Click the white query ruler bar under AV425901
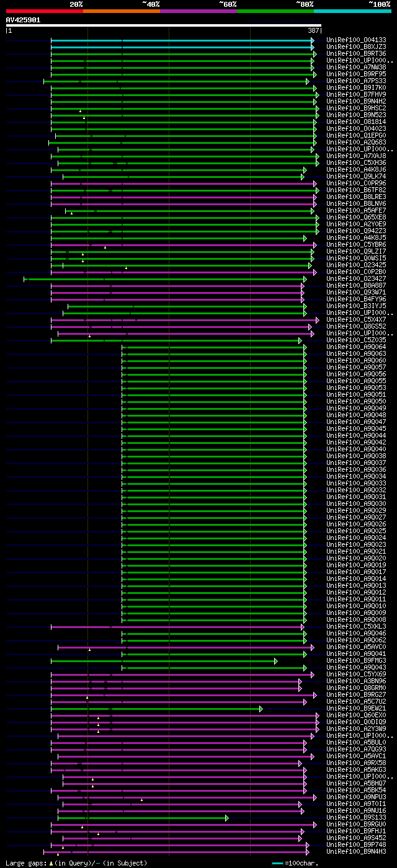This screenshot has width=397, height=868. (164, 25)
